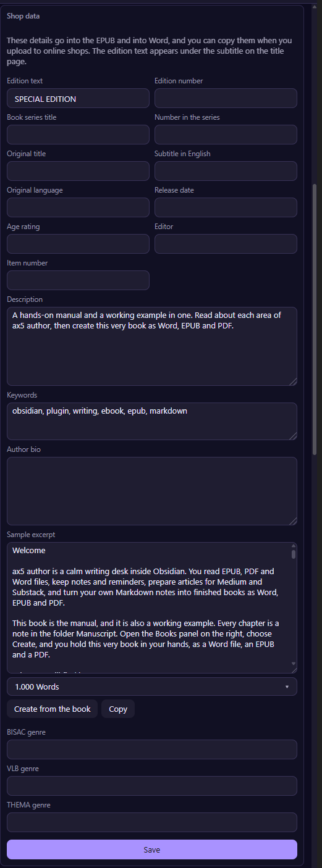Screen dimensions: 322x868
Task: Save the shop data
Action: coord(152,849)
